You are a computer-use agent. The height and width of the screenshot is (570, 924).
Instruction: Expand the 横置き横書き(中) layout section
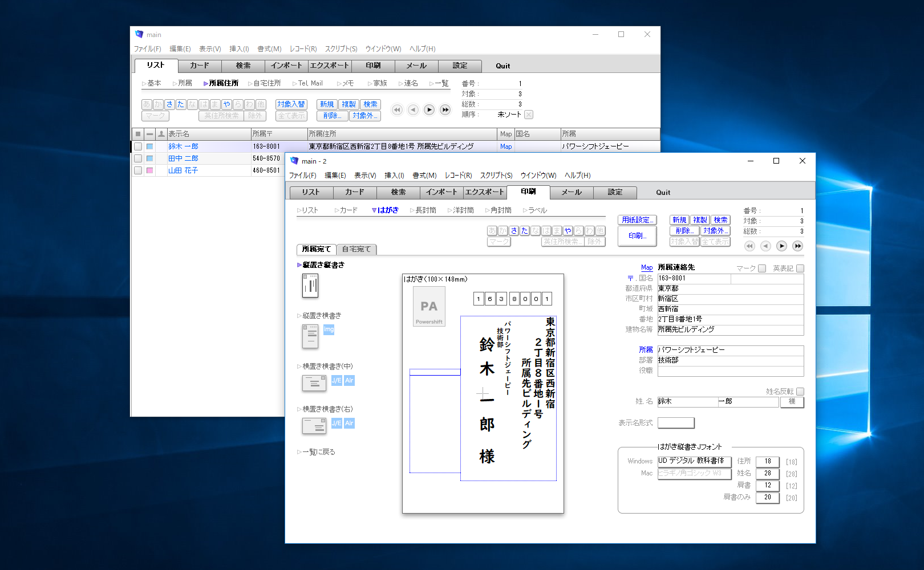pos(325,367)
